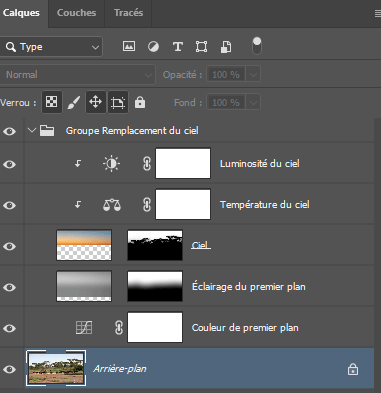Click the mask link on Température du ciel
The height and width of the screenshot is (393, 381).
tap(147, 205)
